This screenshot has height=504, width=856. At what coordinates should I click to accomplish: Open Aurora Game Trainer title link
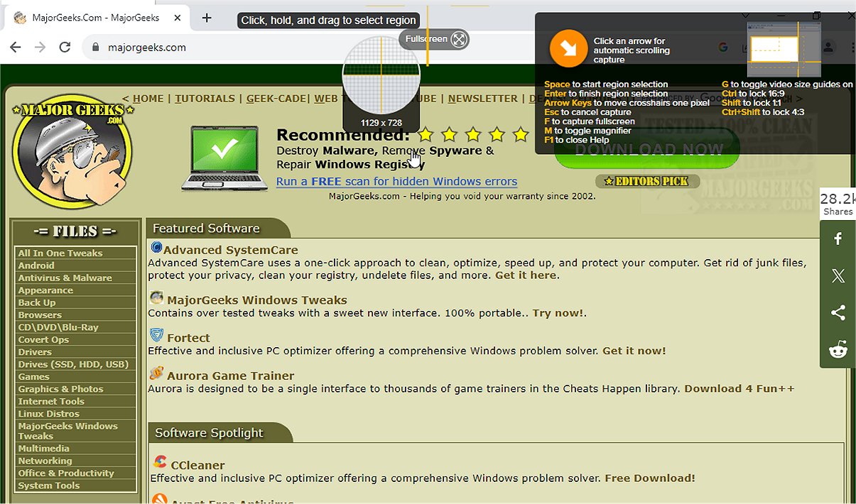pyautogui.click(x=231, y=376)
